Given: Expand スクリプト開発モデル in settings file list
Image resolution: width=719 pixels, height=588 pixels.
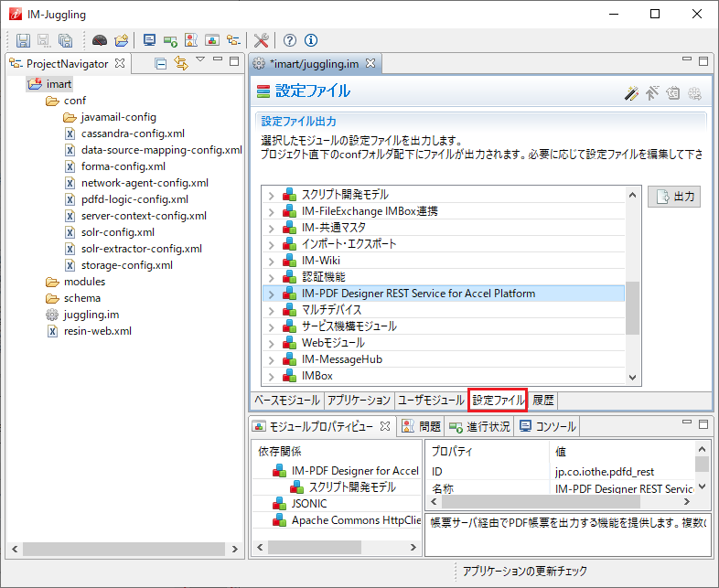Looking at the screenshot, I should click(271, 196).
